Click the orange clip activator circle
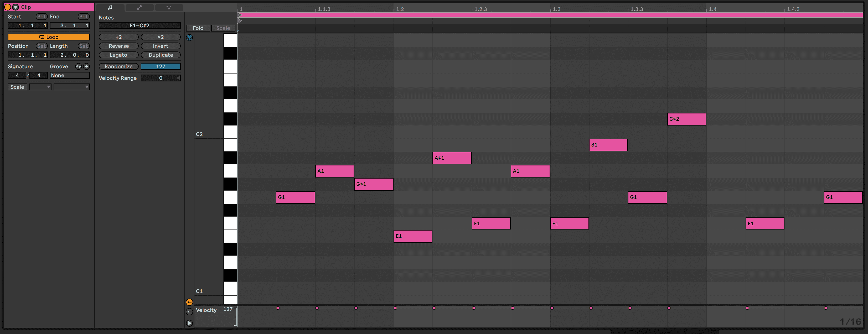 (7, 7)
